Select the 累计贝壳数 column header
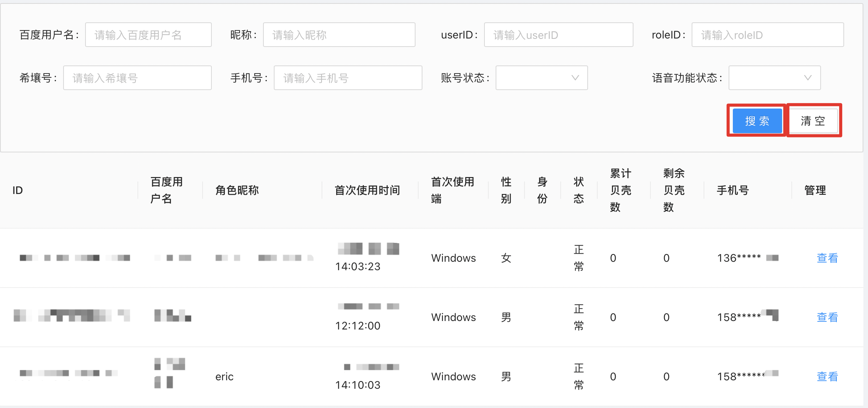The width and height of the screenshot is (868, 408). pyautogui.click(x=620, y=190)
